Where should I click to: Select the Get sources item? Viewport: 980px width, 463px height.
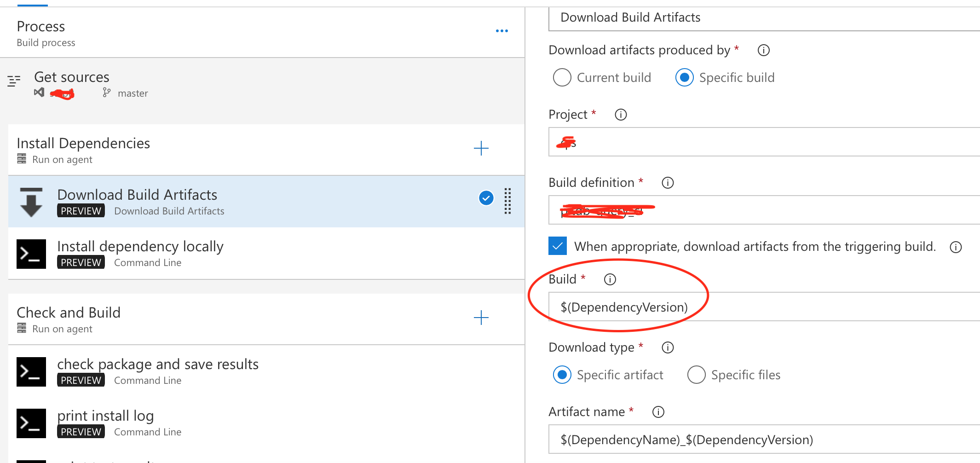tap(72, 77)
